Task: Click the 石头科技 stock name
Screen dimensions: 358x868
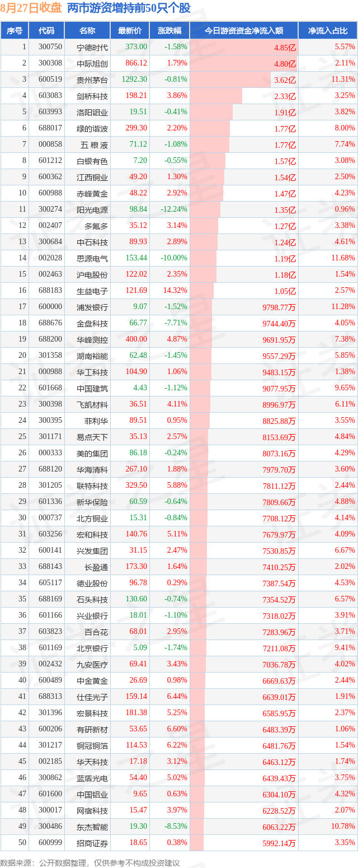Action: tap(92, 599)
